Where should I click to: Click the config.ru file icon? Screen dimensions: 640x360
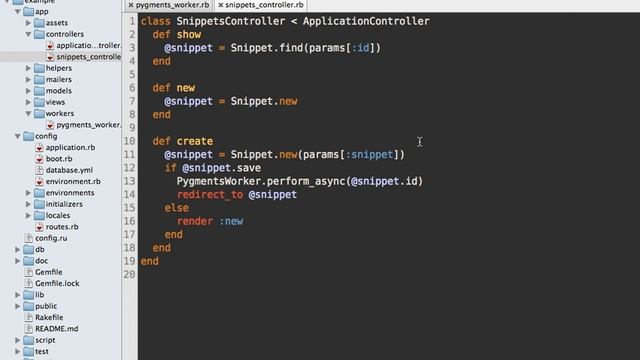click(29, 238)
